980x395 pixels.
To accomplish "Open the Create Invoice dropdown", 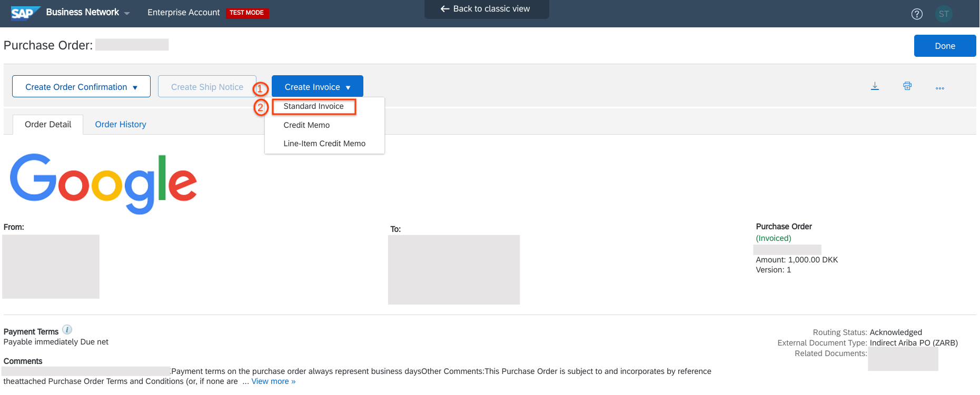I will click(x=318, y=87).
